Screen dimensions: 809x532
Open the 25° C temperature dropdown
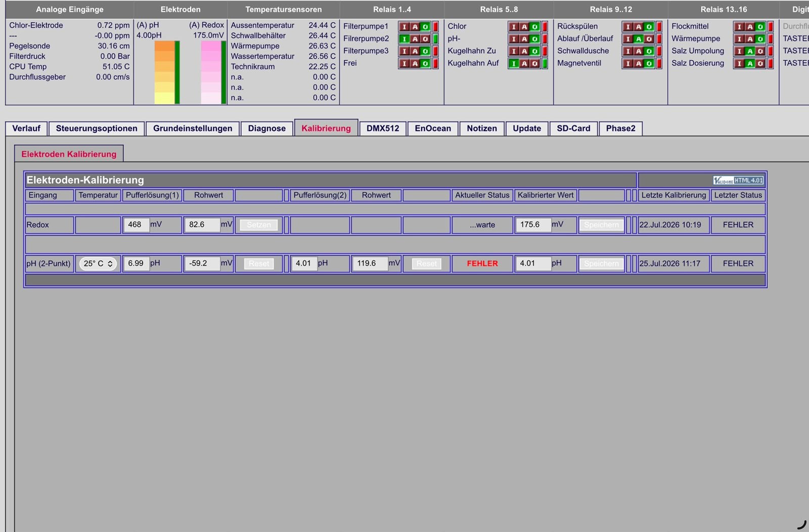(x=98, y=263)
